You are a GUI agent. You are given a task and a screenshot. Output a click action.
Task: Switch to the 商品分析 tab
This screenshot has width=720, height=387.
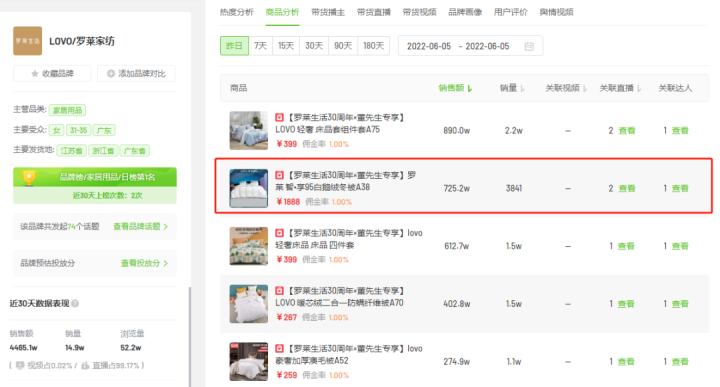(282, 12)
